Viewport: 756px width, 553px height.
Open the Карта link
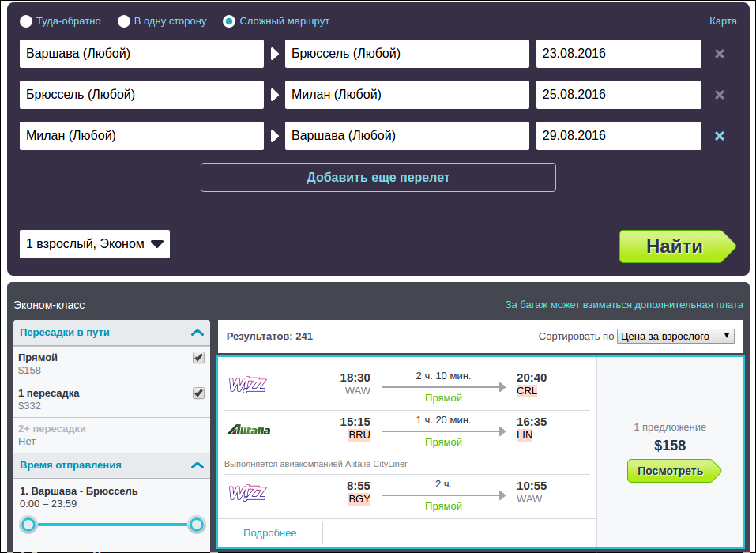(x=723, y=21)
